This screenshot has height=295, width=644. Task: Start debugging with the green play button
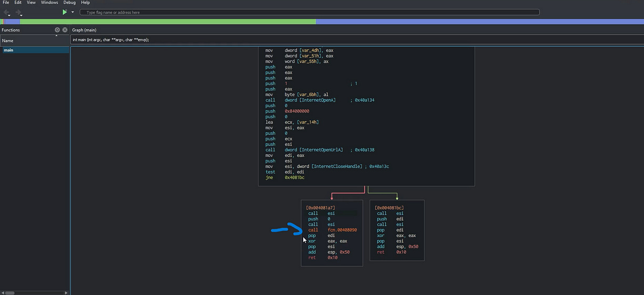(x=65, y=12)
